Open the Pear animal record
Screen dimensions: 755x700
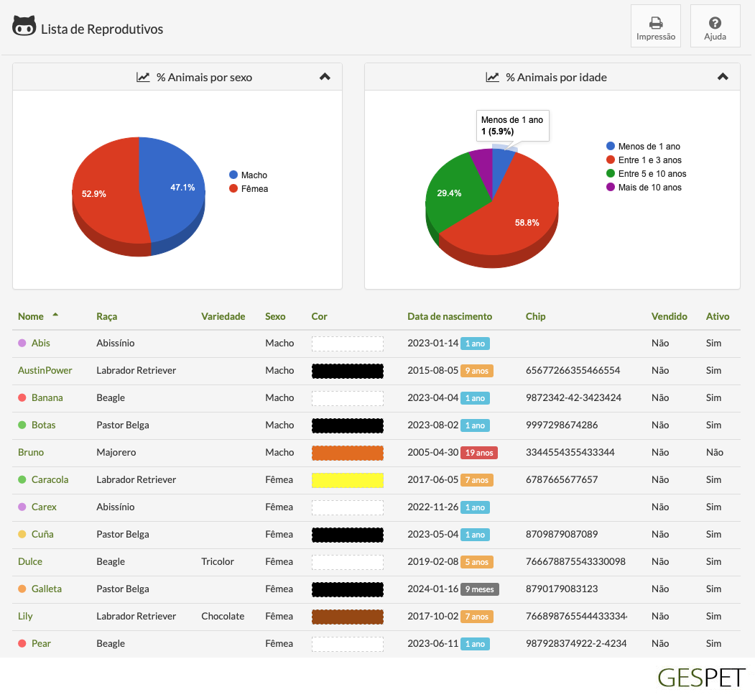point(41,644)
